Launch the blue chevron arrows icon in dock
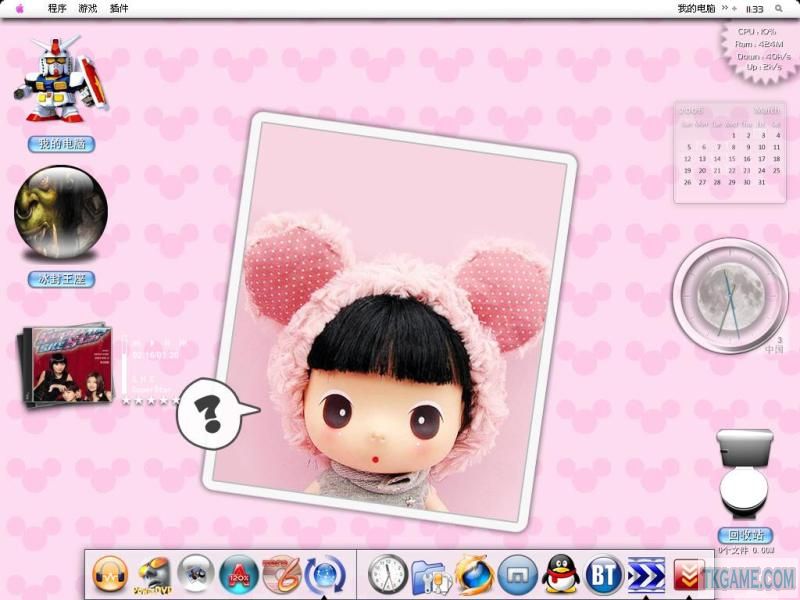The width and height of the screenshot is (800, 600). 646,575
